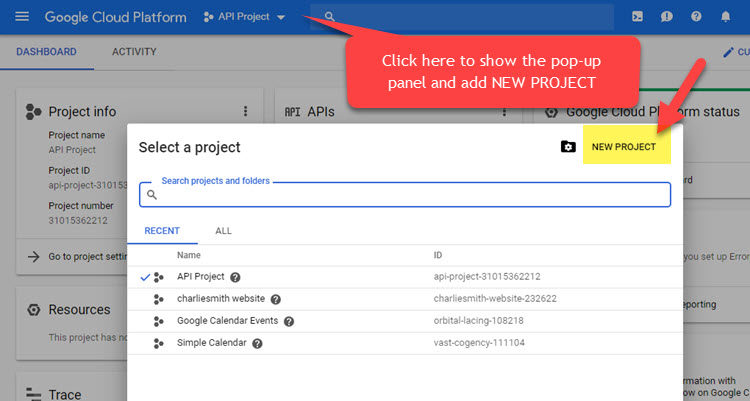Switch to the DASHBOARD tab
This screenshot has width=750, height=401.
46,52
